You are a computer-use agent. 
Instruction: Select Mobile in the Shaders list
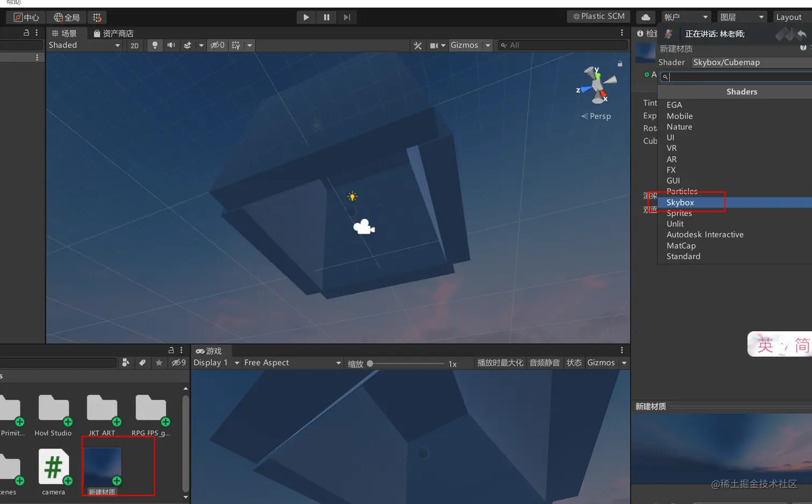[x=735, y=116]
